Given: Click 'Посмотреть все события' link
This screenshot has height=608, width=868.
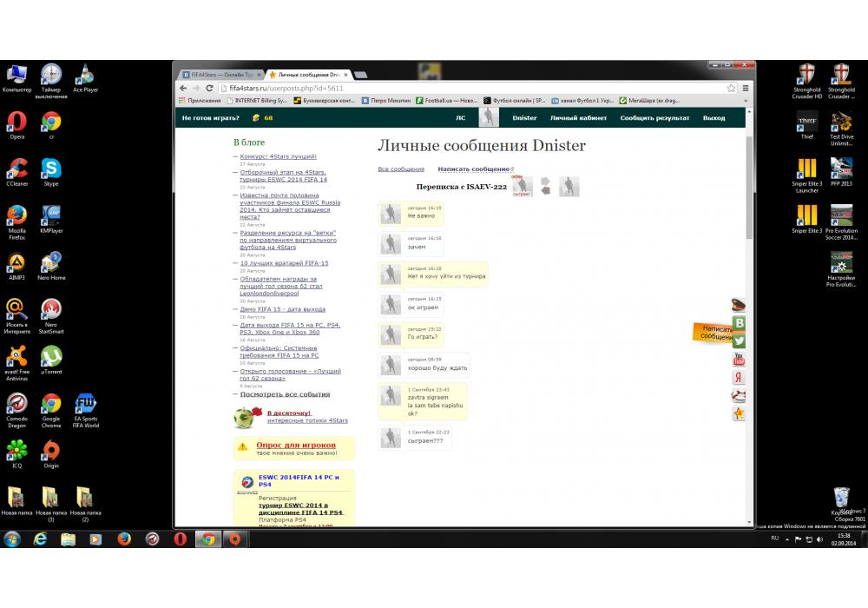Looking at the screenshot, I should point(285,394).
